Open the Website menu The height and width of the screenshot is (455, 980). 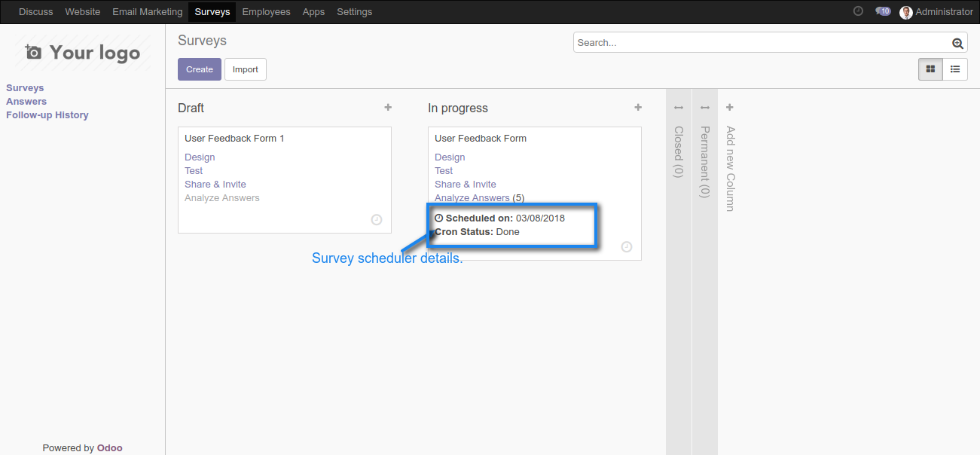pos(83,12)
